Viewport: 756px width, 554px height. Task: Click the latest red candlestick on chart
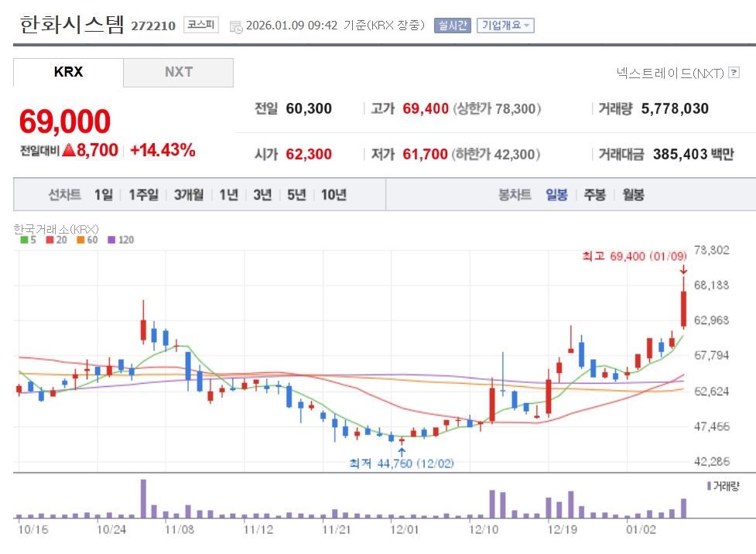coord(684,309)
